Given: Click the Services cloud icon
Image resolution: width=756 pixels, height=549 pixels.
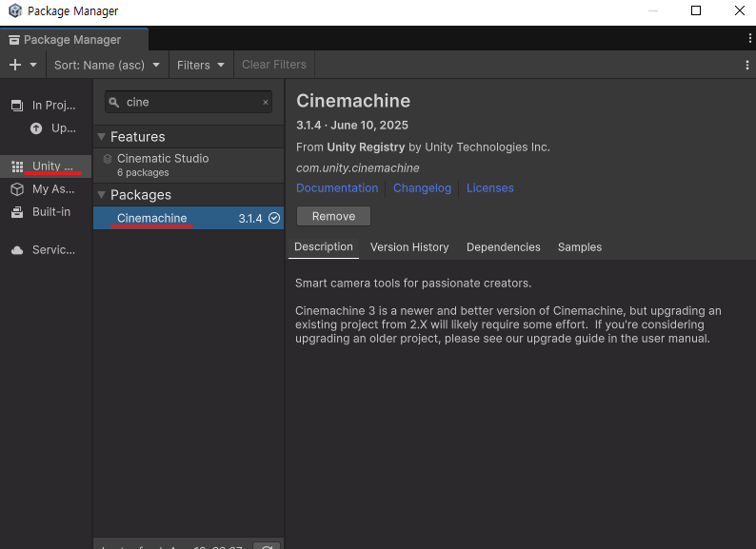Looking at the screenshot, I should [17, 250].
